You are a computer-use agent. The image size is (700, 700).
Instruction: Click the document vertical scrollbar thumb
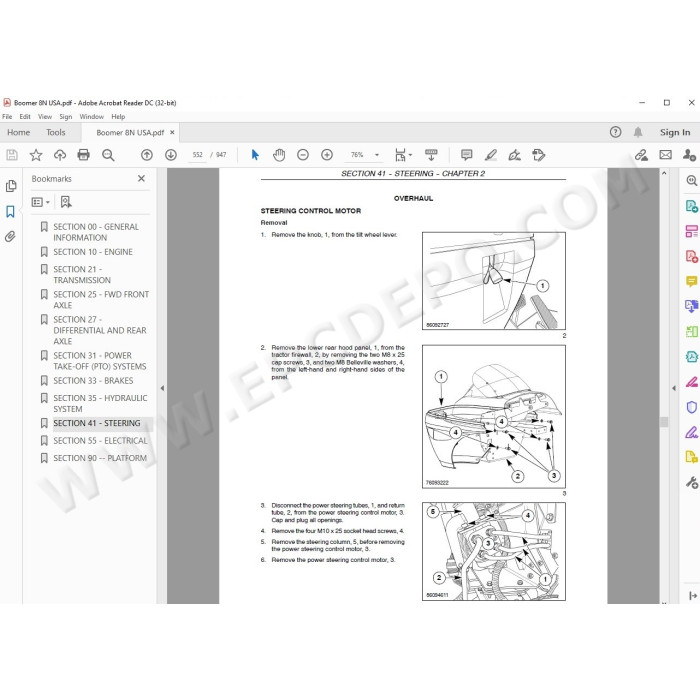[664, 422]
